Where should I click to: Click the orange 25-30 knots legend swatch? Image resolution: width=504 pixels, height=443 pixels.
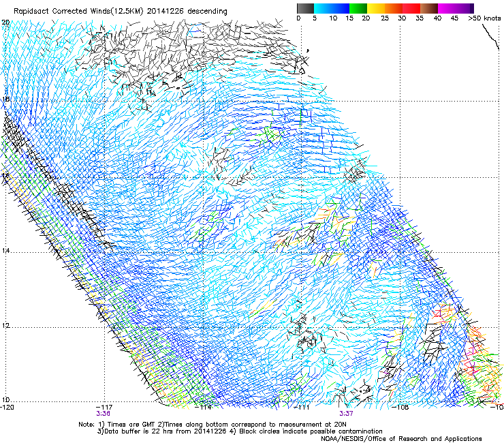394,8
